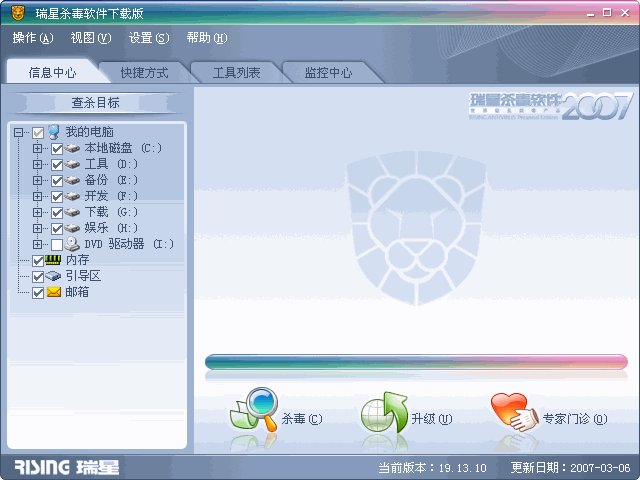The height and width of the screenshot is (480, 640).
Task: Expand the DVD 驱动器 (I:) node
Action: coord(38,244)
